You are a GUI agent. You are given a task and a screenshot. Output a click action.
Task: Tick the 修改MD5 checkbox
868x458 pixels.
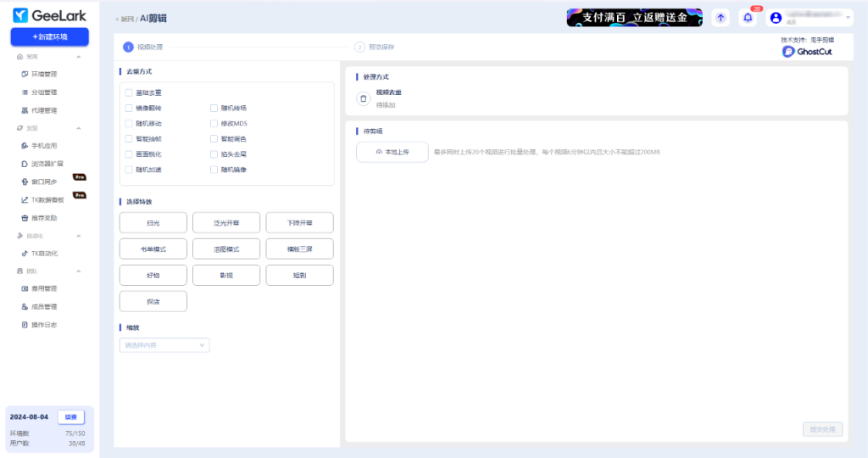tap(214, 123)
